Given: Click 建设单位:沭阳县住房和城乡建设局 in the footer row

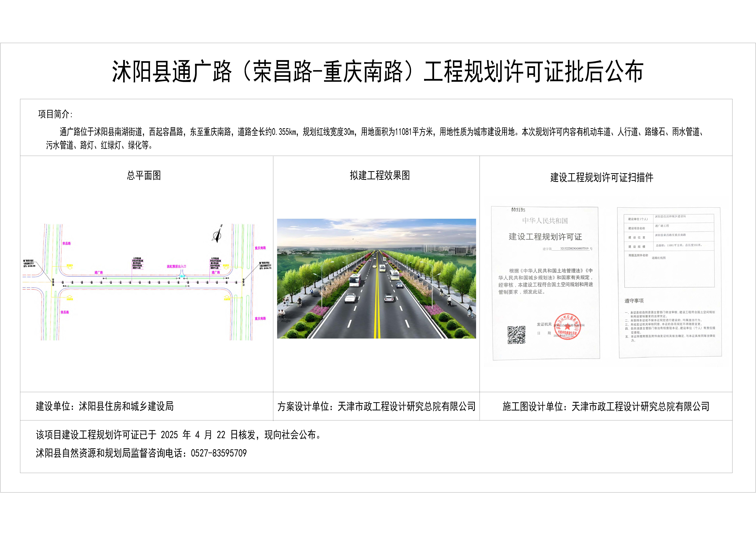Looking at the screenshot, I should 105,406.
